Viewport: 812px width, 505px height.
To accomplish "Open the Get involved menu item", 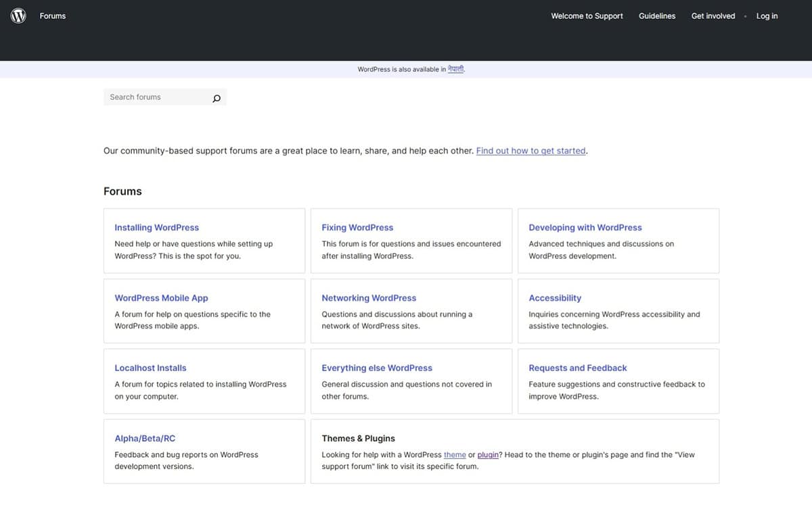I will tap(713, 16).
